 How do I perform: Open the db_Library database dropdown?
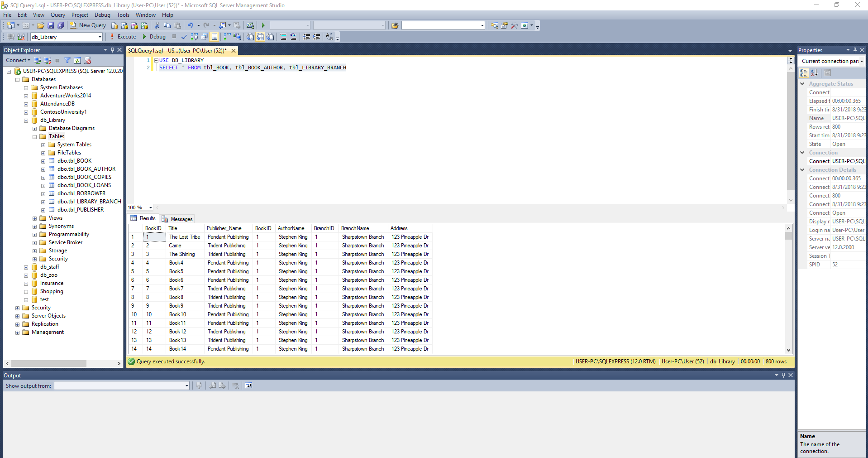click(x=100, y=37)
